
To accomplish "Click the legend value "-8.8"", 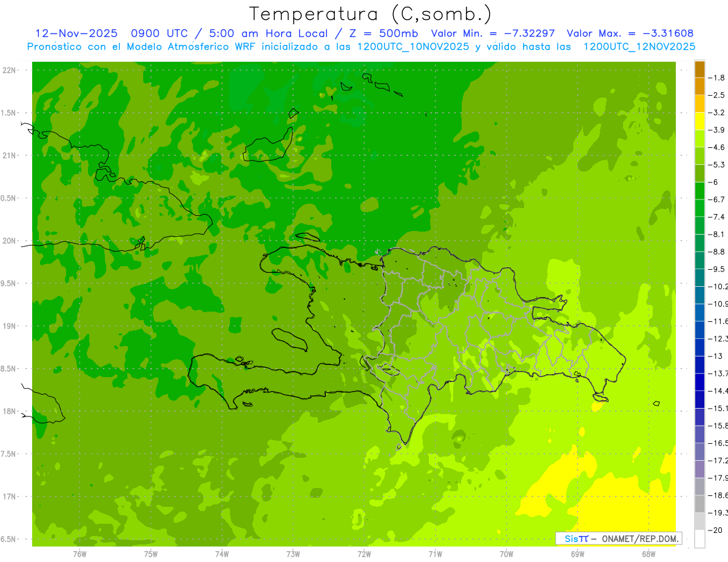I will [717, 252].
